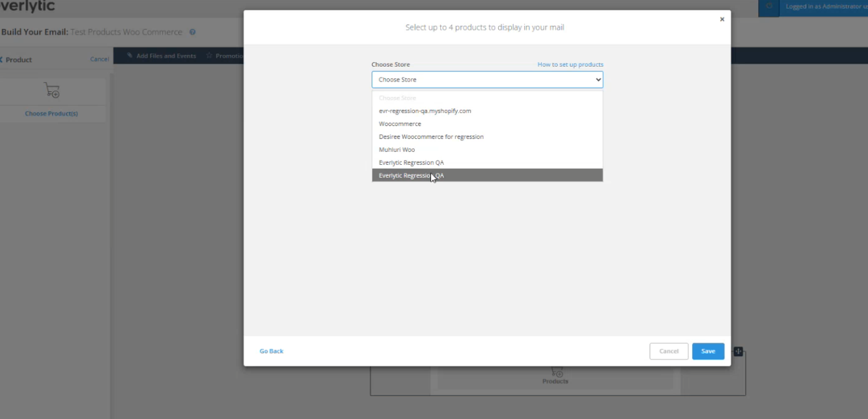Open the help icon beside the email title
The image size is (868, 419).
[x=192, y=32]
